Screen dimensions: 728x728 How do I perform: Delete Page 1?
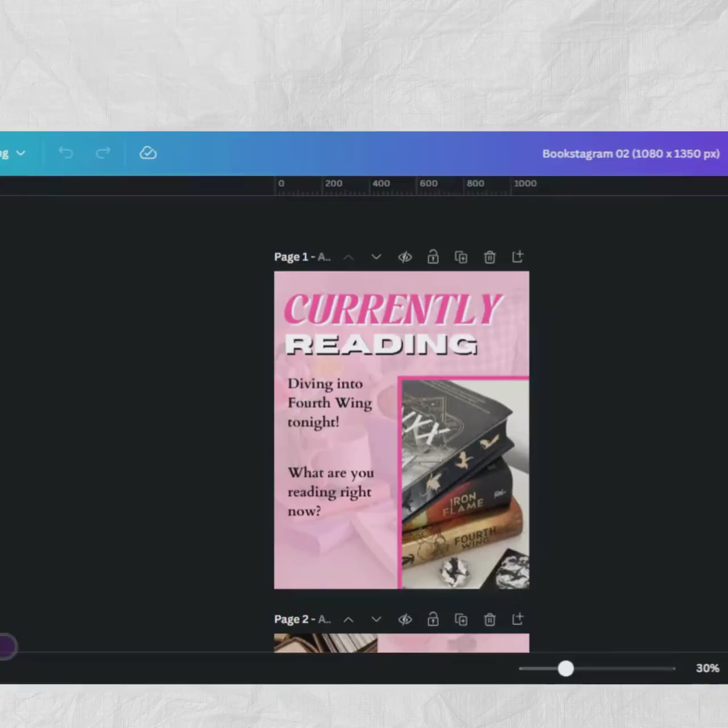point(490,257)
